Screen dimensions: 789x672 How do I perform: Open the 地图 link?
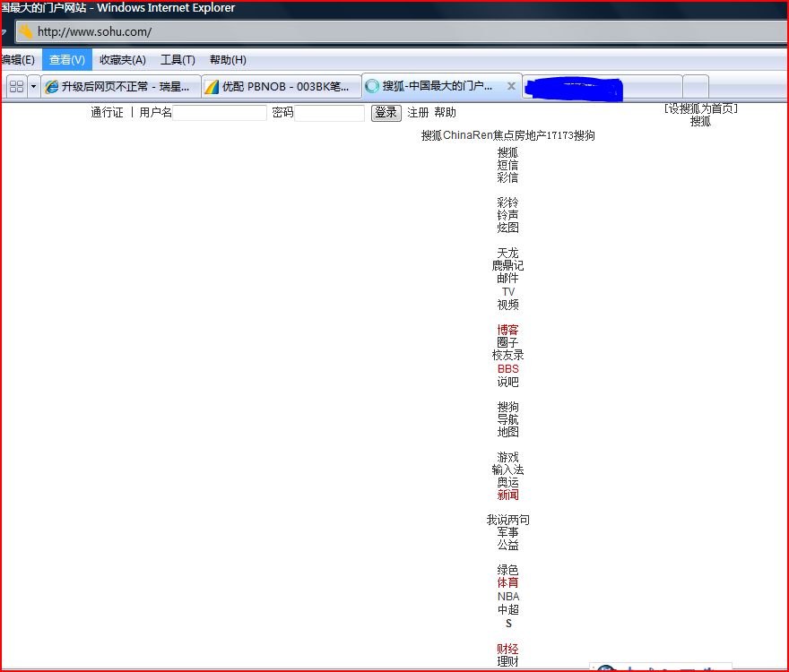(x=507, y=432)
